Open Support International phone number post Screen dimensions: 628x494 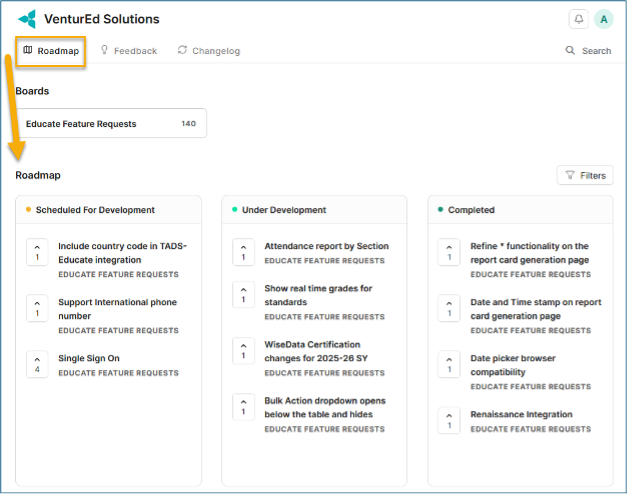pos(117,309)
